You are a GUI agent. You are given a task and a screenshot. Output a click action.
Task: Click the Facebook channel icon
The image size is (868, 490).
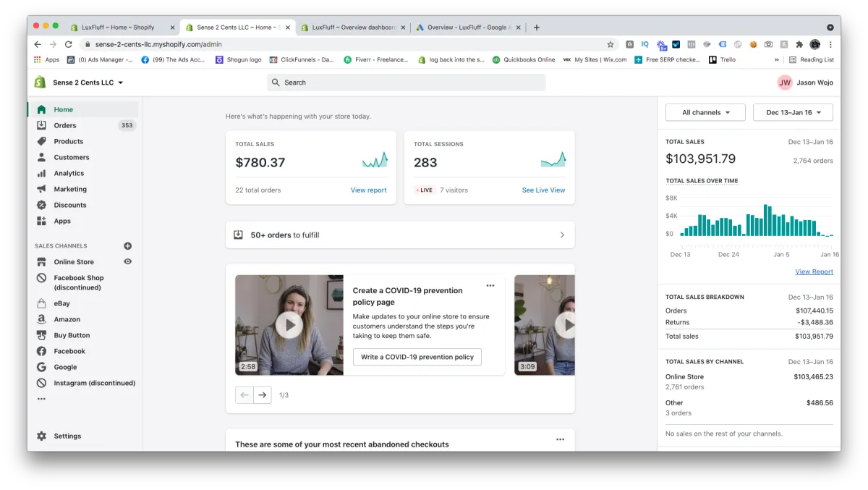[41, 351]
